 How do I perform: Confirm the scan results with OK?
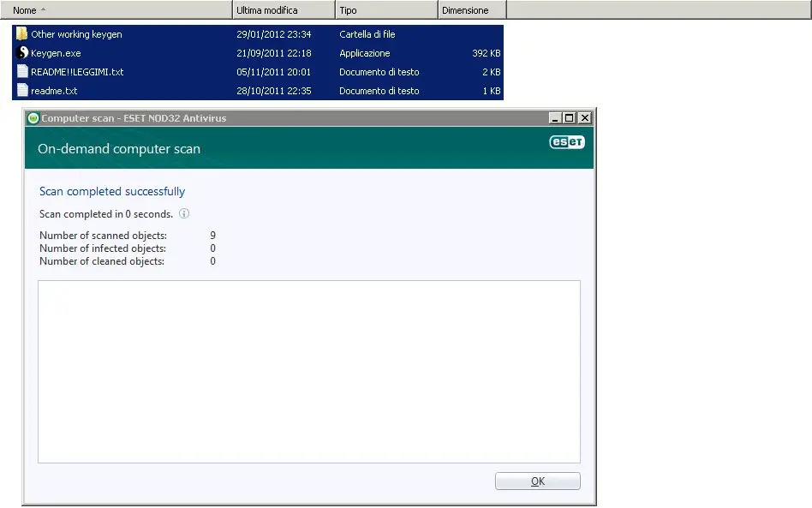point(538,481)
